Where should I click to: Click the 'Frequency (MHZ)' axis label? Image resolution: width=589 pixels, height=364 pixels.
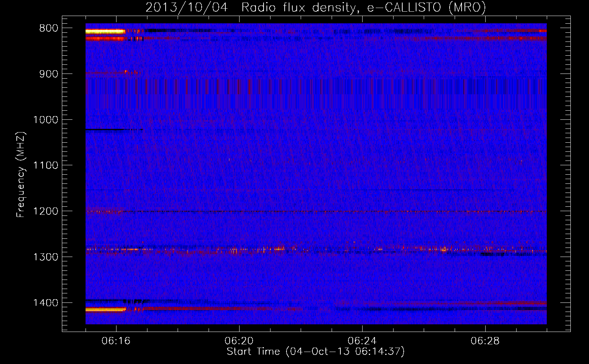tap(21, 175)
